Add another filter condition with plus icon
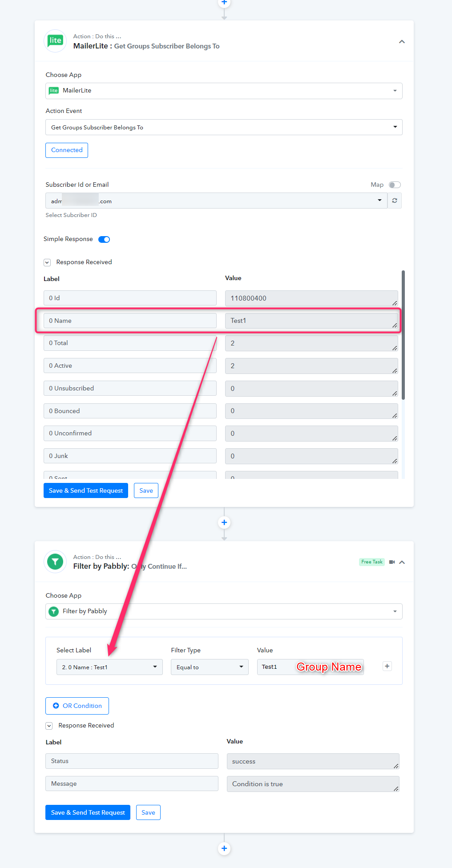Screen dimensions: 452x868 coord(387,666)
